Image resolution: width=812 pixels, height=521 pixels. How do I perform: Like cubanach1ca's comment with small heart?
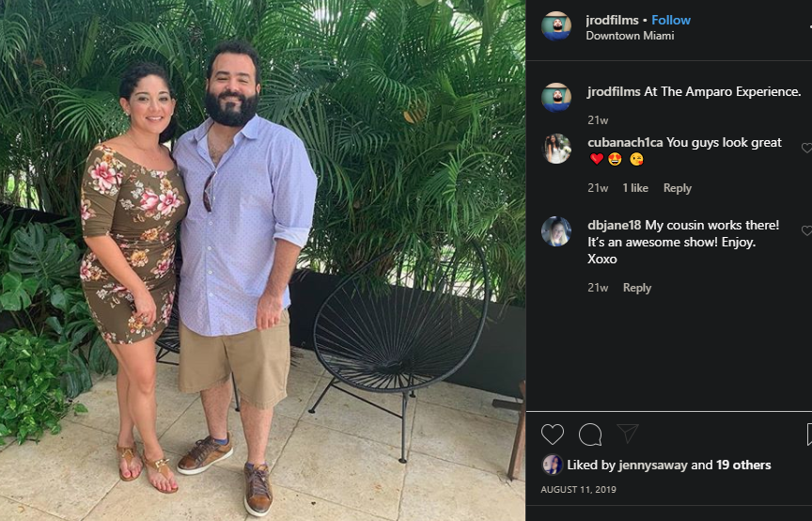tap(806, 148)
